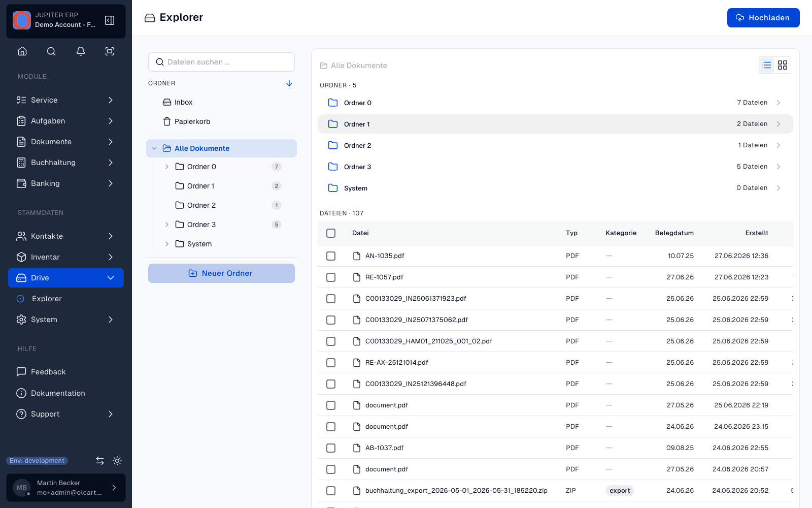The image size is (812, 508).
Task: Check the RE-1057.pdf checkbox
Action: coord(331,277)
